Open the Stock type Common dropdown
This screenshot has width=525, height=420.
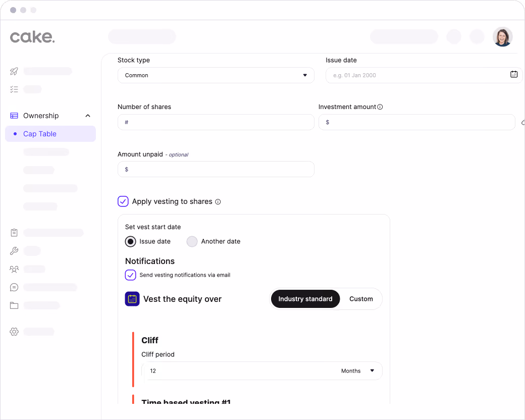[216, 75]
